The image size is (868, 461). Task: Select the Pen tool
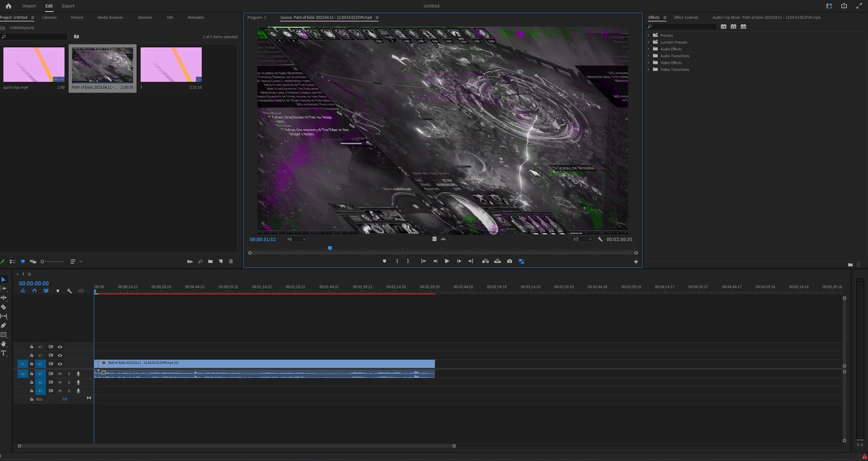point(4,325)
